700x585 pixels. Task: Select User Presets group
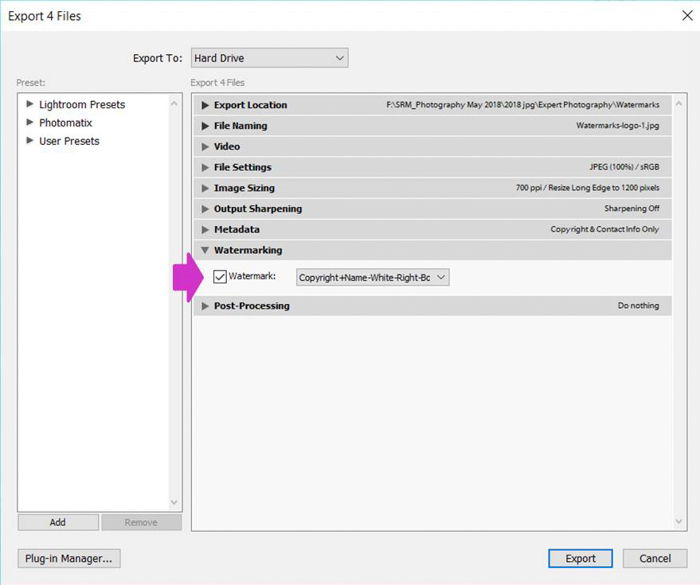pyautogui.click(x=69, y=141)
